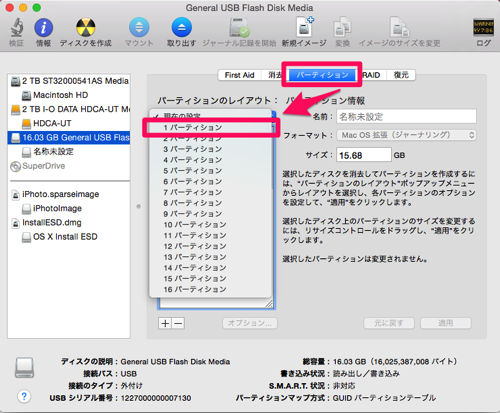Click the Options (オプション…) button
The width and height of the screenshot is (500, 413).
[250, 323]
